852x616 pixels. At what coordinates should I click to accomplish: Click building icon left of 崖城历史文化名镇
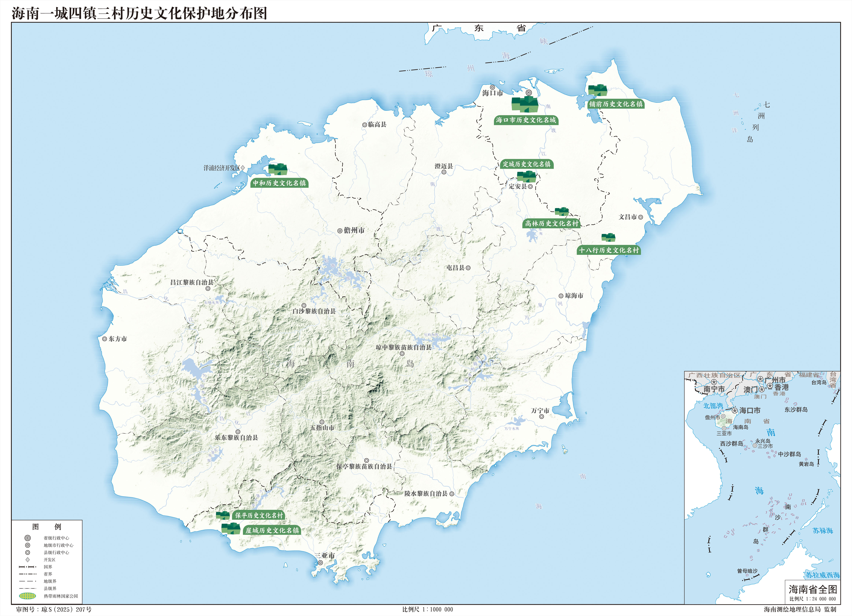[231, 529]
